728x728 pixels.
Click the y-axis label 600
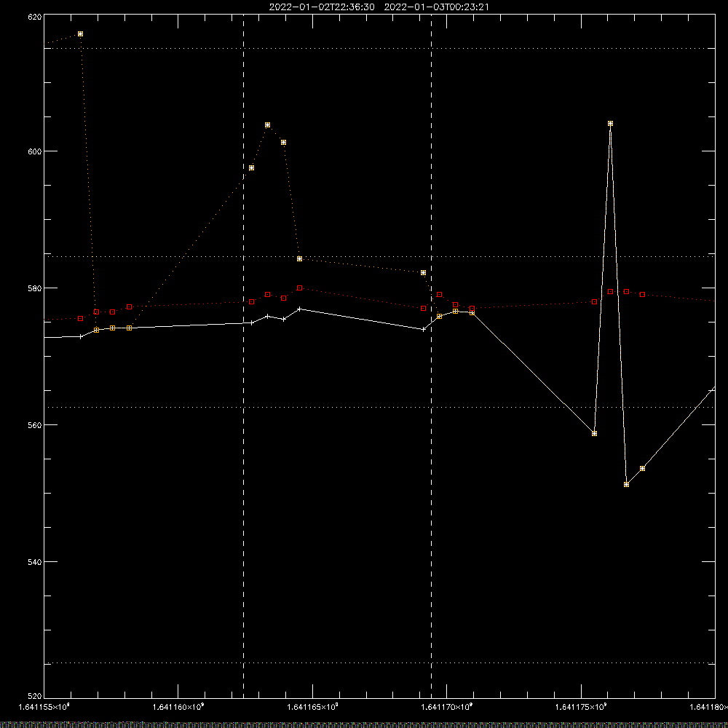pos(35,151)
